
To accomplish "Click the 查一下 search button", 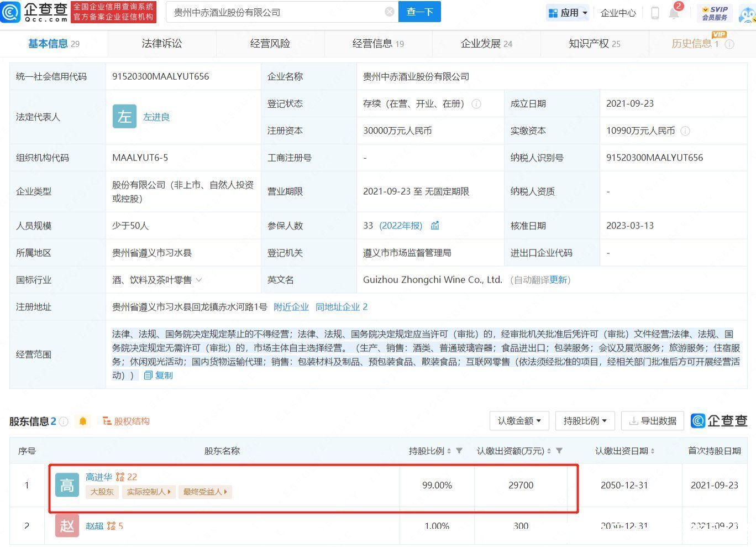I will pos(420,12).
